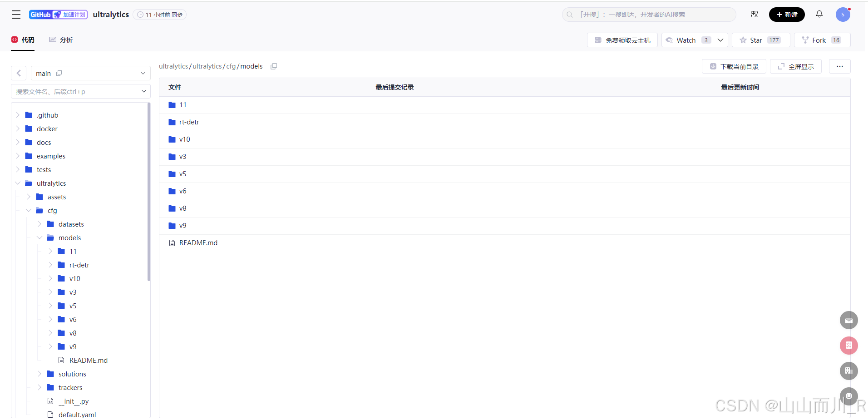The image size is (868, 420).
Task: Open the Watch dropdown arrow
Action: click(x=720, y=40)
